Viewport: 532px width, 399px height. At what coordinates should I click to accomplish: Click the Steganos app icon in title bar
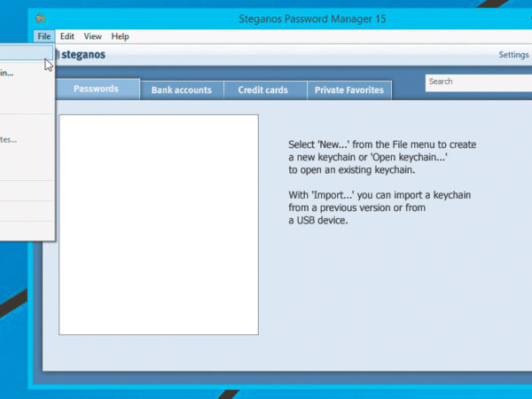41,19
